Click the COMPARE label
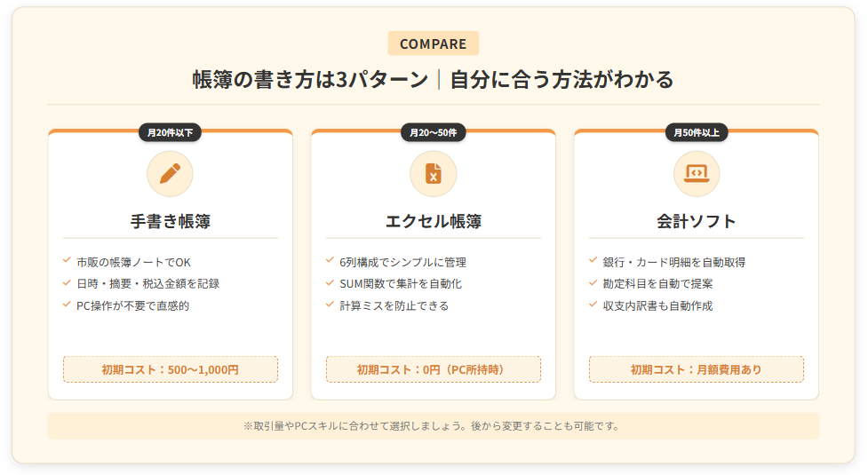 pos(433,44)
